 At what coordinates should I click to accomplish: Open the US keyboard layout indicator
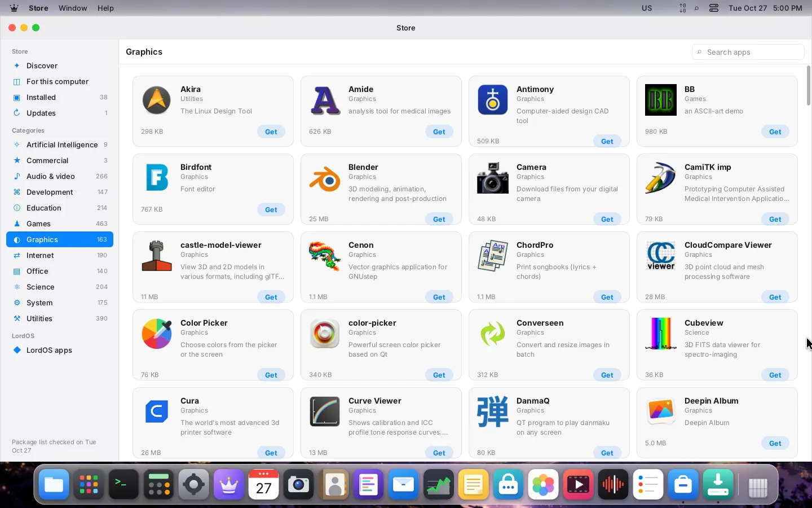coord(647,8)
